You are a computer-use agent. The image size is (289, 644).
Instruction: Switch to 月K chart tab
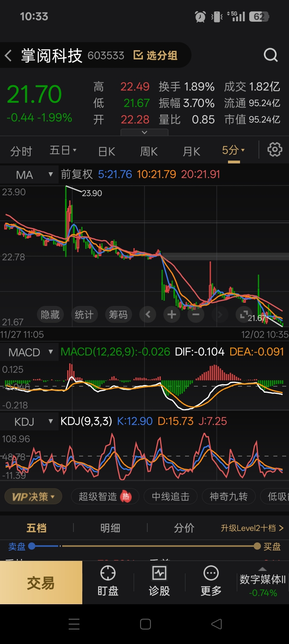[x=191, y=151]
